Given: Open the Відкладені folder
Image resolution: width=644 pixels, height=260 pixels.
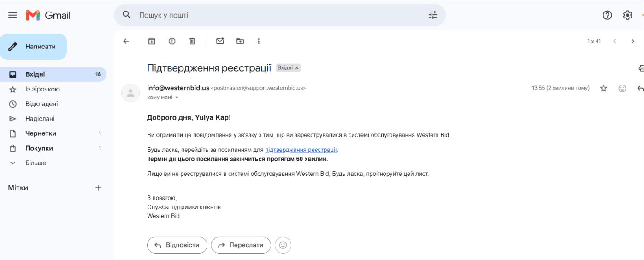Looking at the screenshot, I should (53, 104).
